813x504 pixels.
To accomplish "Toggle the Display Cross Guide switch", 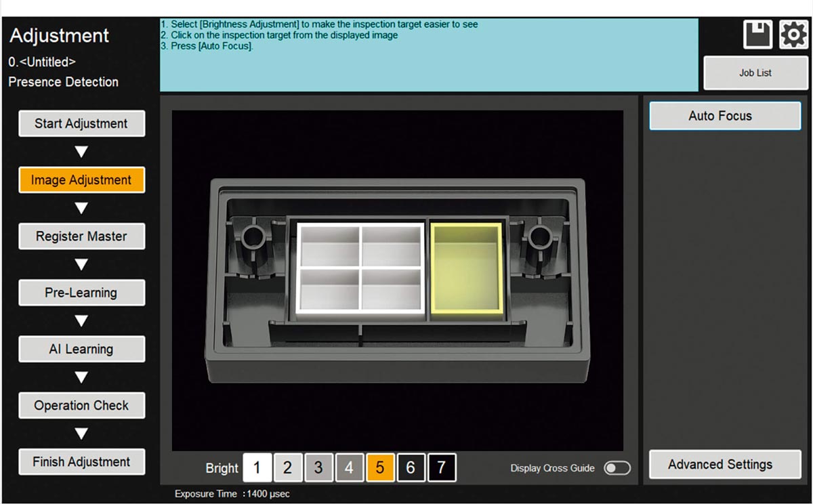I will (x=617, y=468).
